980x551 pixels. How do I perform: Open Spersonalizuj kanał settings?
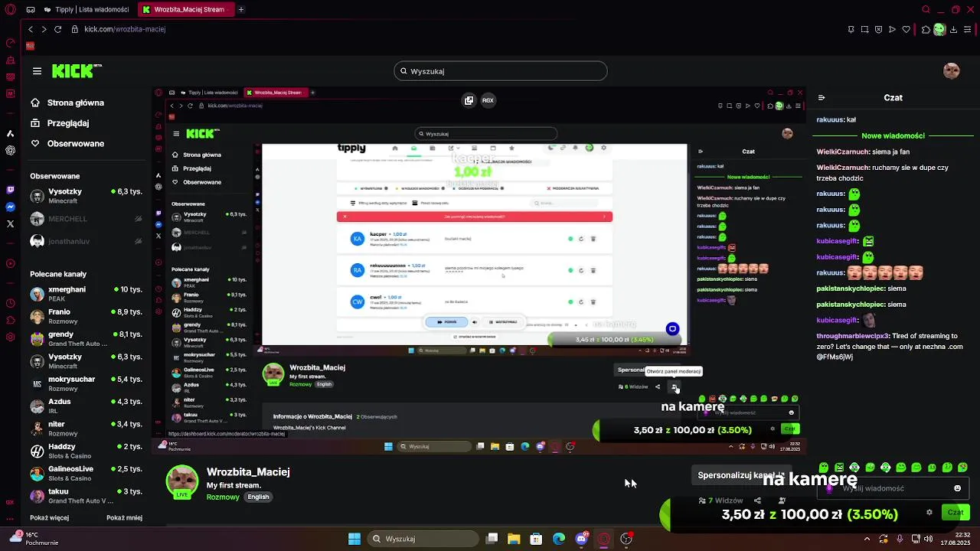741,475
